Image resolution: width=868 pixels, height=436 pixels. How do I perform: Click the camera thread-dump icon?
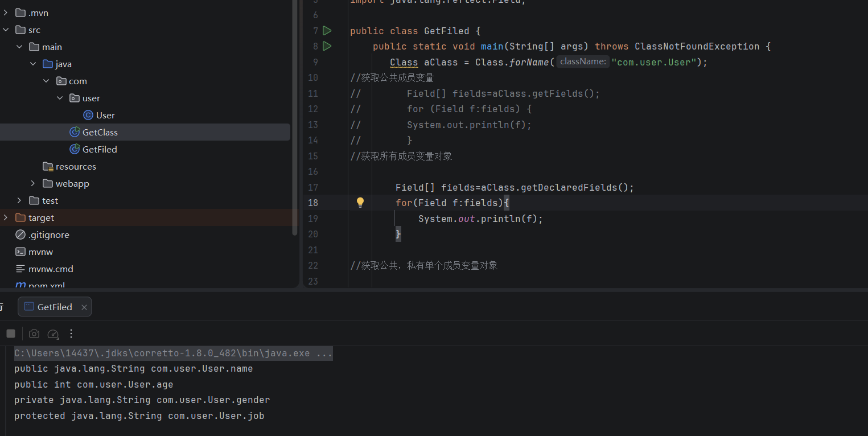click(34, 334)
